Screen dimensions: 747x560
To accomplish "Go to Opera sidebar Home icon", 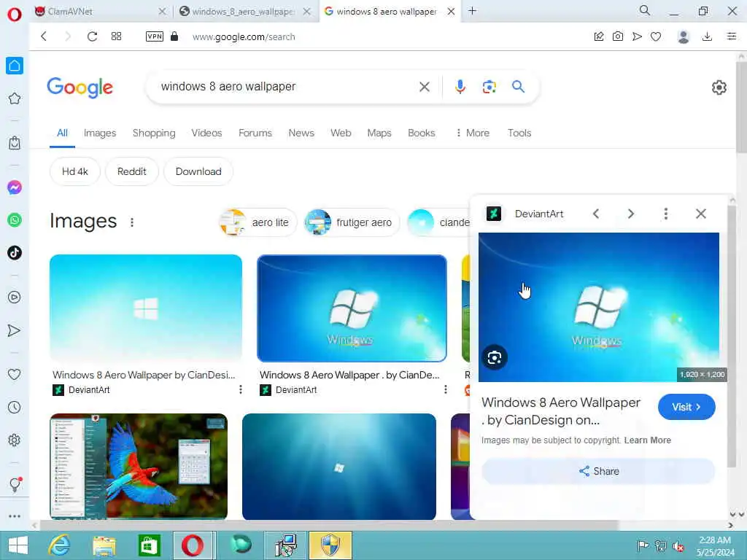I will [15, 66].
